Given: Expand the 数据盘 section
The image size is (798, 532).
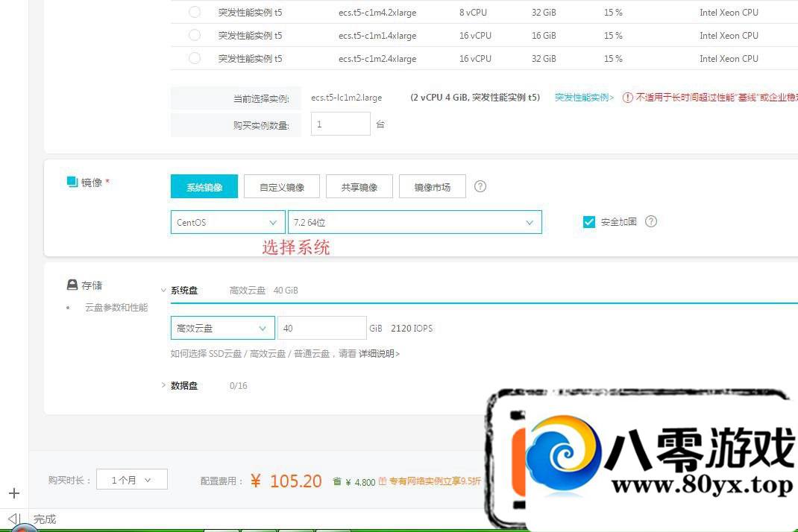Looking at the screenshot, I should [x=164, y=385].
